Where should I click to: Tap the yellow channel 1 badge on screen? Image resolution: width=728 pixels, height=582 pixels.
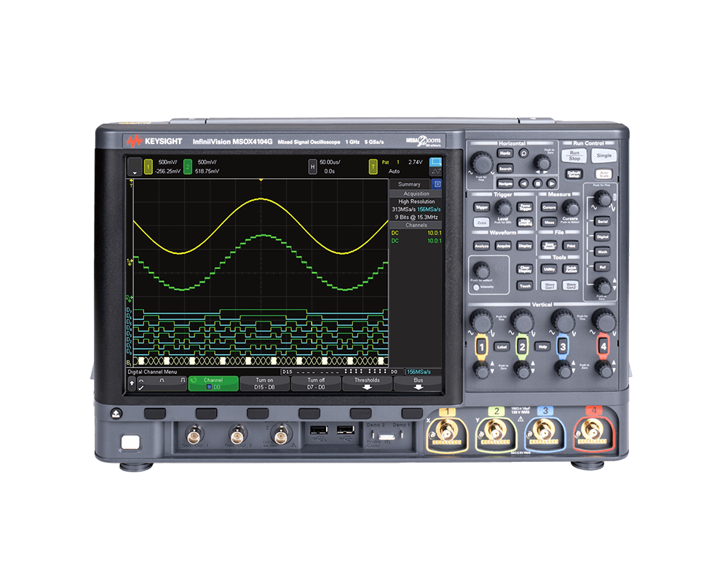click(x=148, y=167)
